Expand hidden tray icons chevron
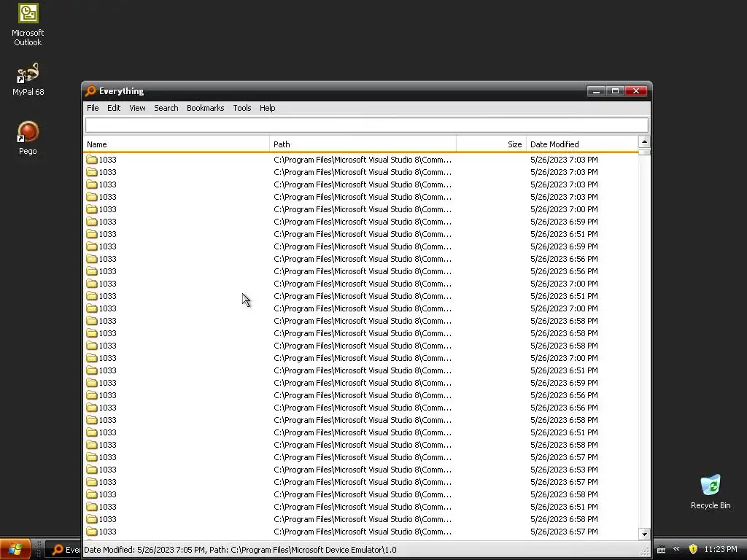Viewport: 747px width, 560px height. [676, 549]
